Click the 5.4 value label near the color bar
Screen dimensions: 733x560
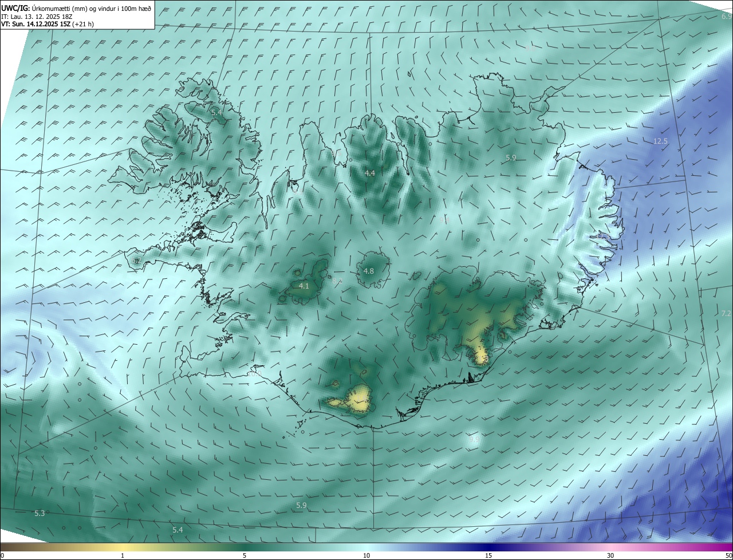178,530
